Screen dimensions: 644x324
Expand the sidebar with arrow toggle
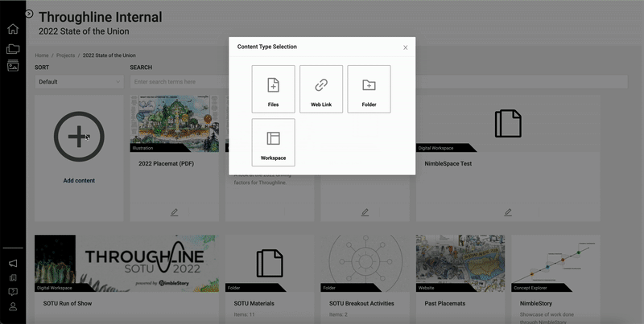[29, 14]
